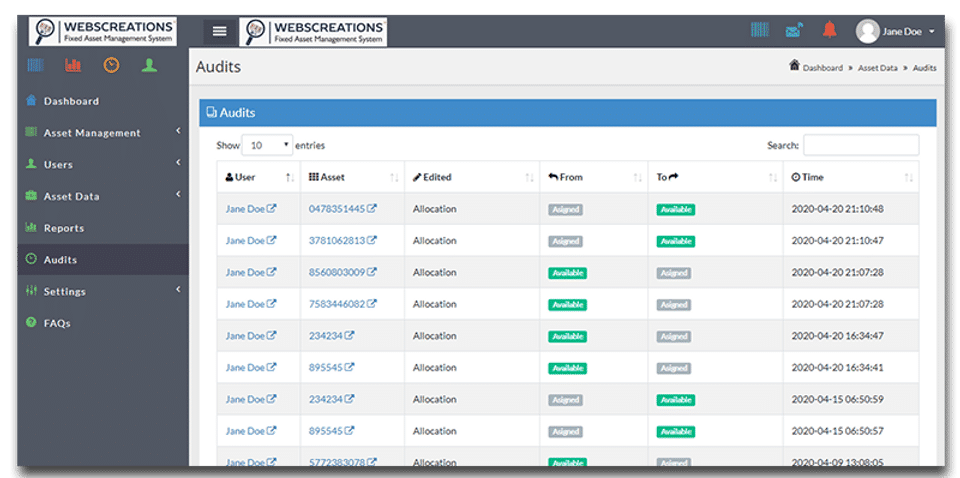The width and height of the screenshot is (960, 478).
Task: Open the red notification bell
Action: click(x=830, y=29)
